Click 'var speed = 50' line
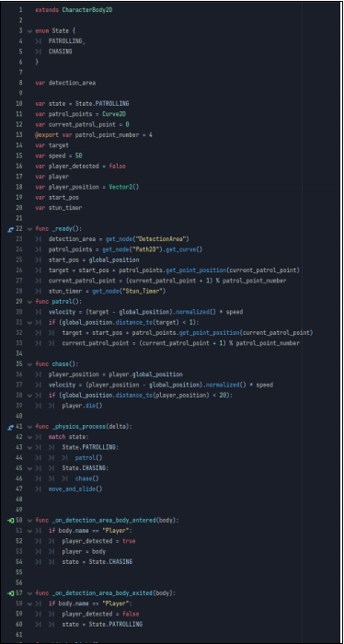Screen dimensions: 344x644 [x=59, y=156]
